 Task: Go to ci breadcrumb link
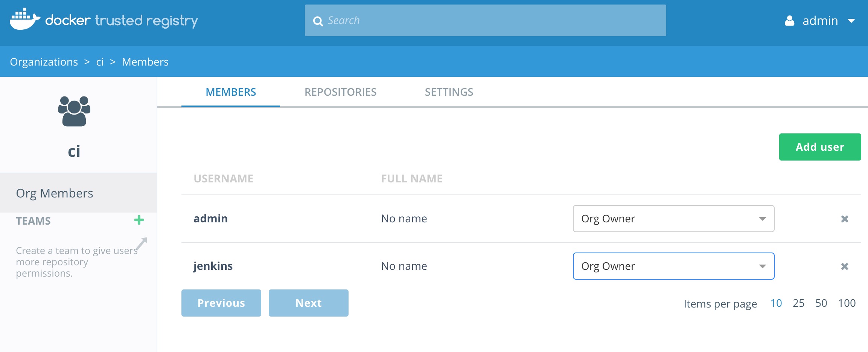(100, 62)
